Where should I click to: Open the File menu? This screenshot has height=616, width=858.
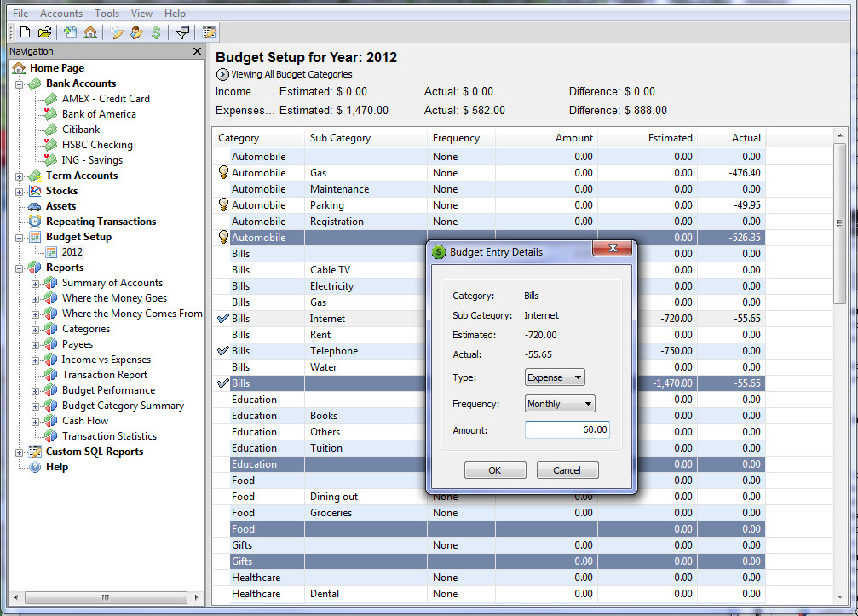pyautogui.click(x=20, y=13)
